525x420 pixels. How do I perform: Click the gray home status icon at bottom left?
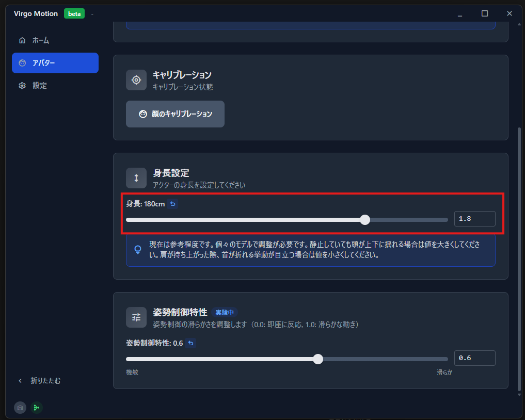[20, 408]
